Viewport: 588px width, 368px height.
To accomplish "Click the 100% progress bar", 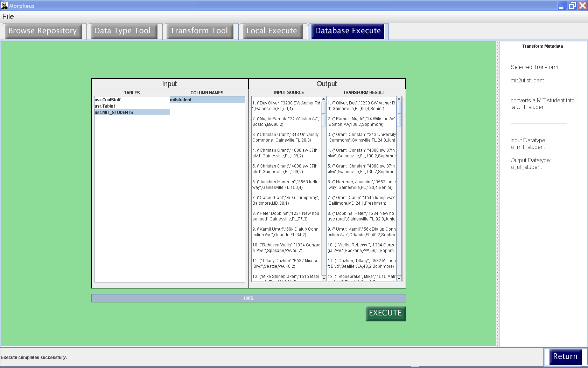I will click(248, 298).
